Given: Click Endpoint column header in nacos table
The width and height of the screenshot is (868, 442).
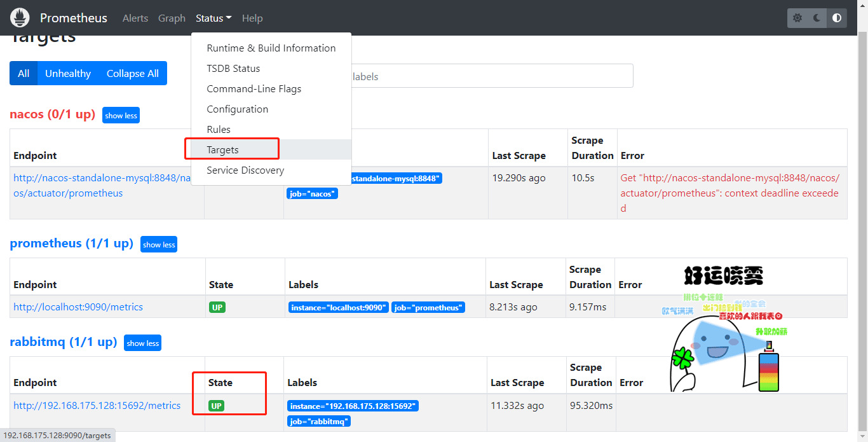Looking at the screenshot, I should point(35,155).
